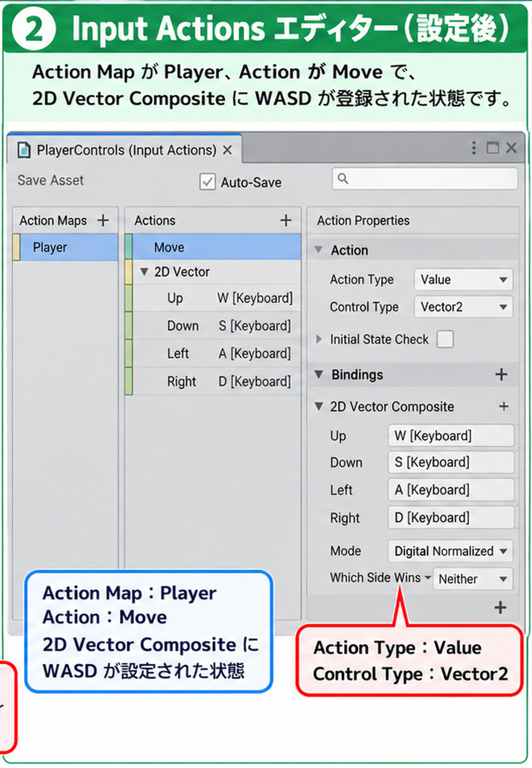Click the Control Type label
Image resolution: width=532 pixels, height=768 pixels.
coord(364,307)
